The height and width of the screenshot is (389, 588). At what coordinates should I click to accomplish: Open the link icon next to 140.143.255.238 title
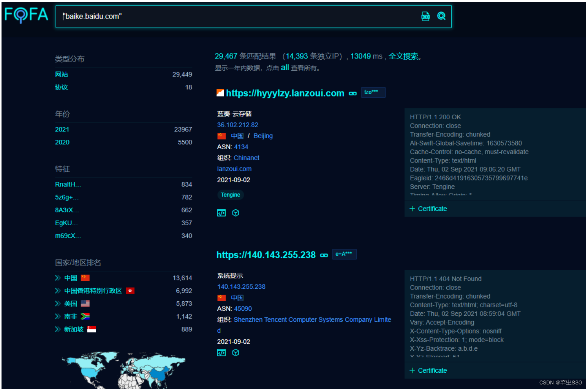(324, 255)
